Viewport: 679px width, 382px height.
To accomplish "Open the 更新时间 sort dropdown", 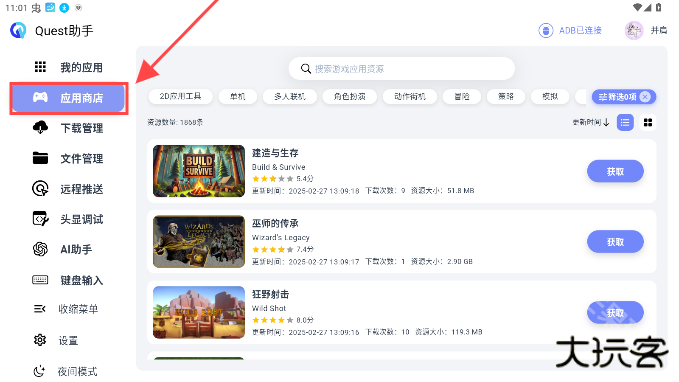I will click(591, 123).
